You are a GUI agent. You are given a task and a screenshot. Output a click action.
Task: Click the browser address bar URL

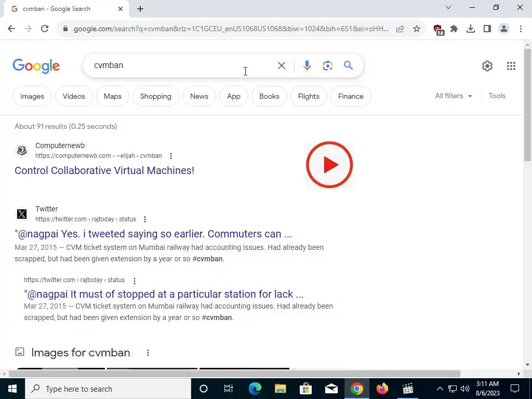point(231,29)
